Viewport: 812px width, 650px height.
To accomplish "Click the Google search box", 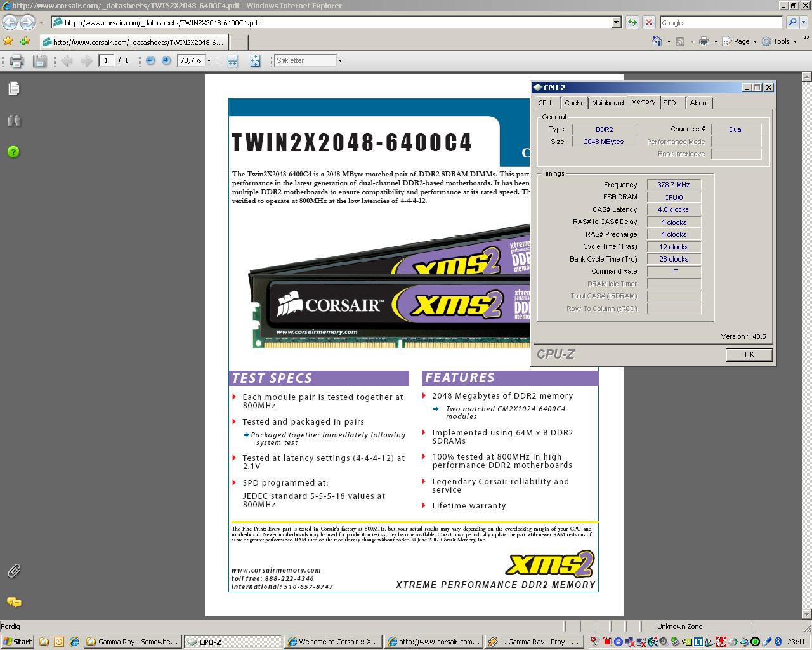I will coord(721,22).
